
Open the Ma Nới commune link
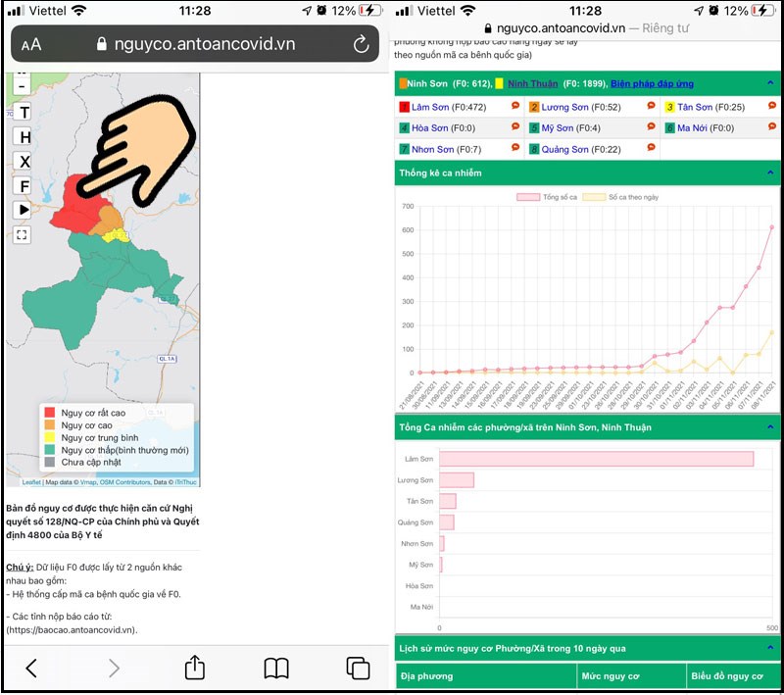tap(692, 128)
